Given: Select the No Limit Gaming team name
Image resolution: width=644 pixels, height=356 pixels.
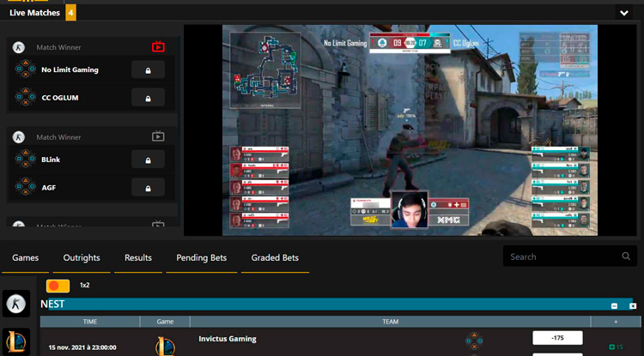Looking at the screenshot, I should tap(70, 69).
